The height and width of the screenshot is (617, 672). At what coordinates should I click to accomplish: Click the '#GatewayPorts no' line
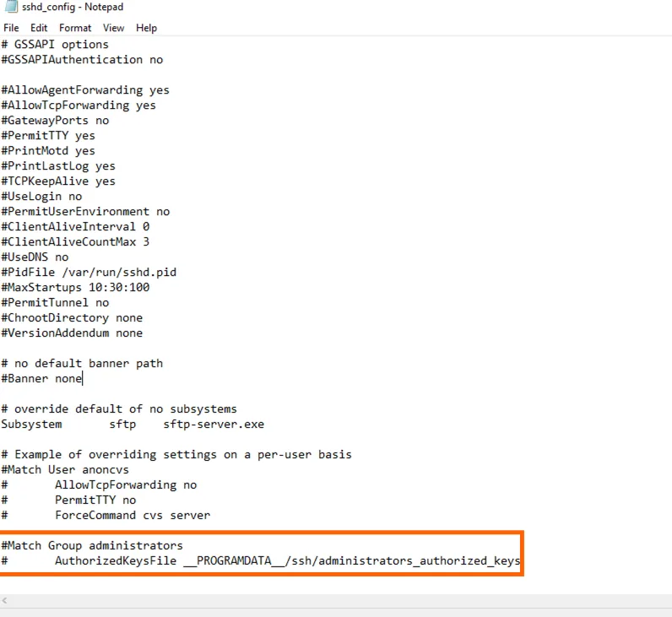(x=55, y=121)
